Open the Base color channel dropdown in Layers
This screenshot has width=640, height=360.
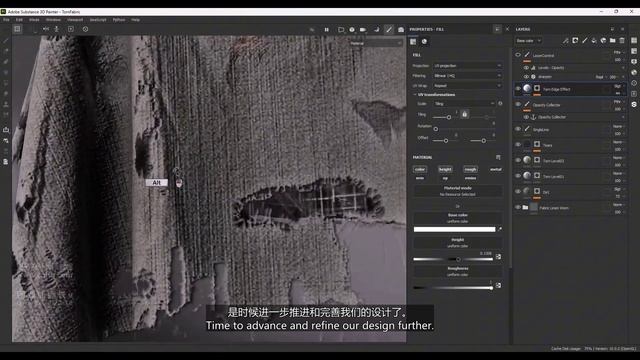(x=528, y=41)
